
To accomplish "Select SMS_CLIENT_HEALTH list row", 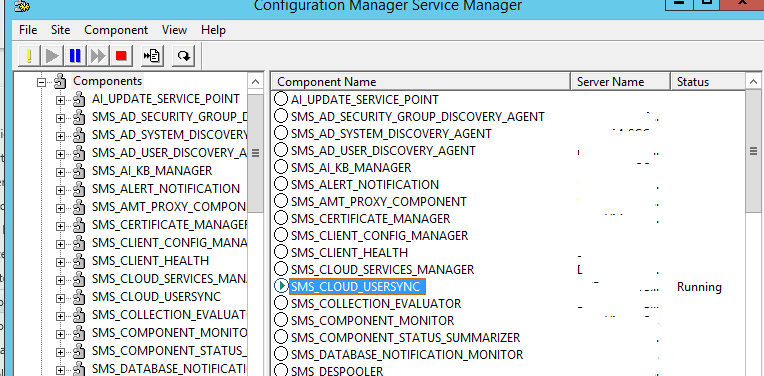I will [349, 253].
